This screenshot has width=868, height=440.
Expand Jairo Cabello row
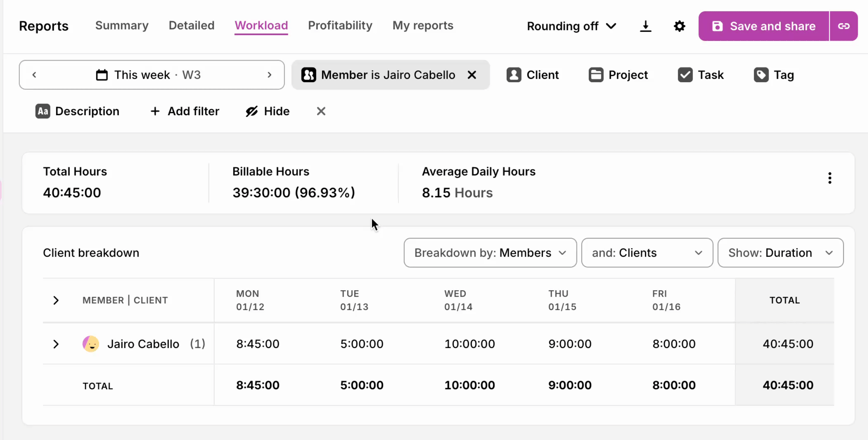[x=56, y=344]
